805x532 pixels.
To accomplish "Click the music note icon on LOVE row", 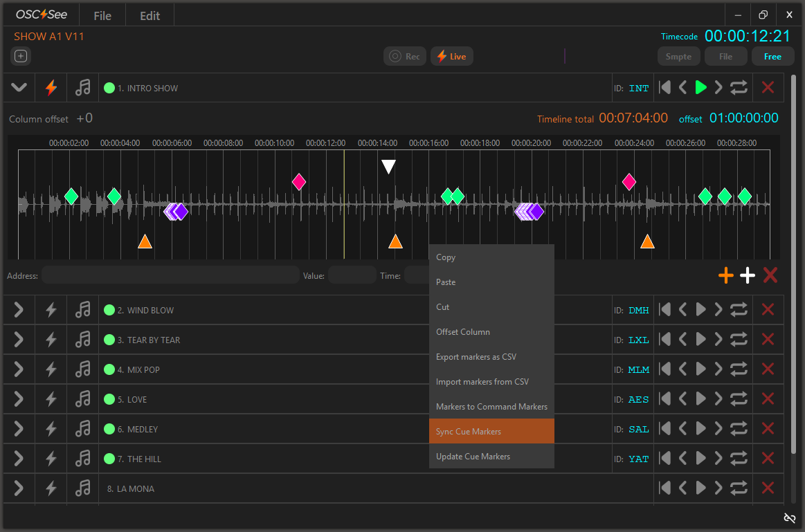I will (82, 399).
